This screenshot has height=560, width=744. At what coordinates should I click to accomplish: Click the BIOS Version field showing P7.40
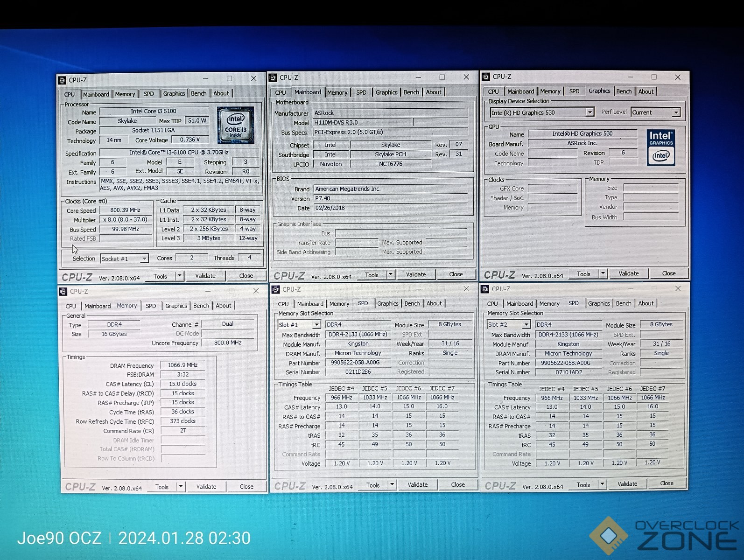coord(390,198)
